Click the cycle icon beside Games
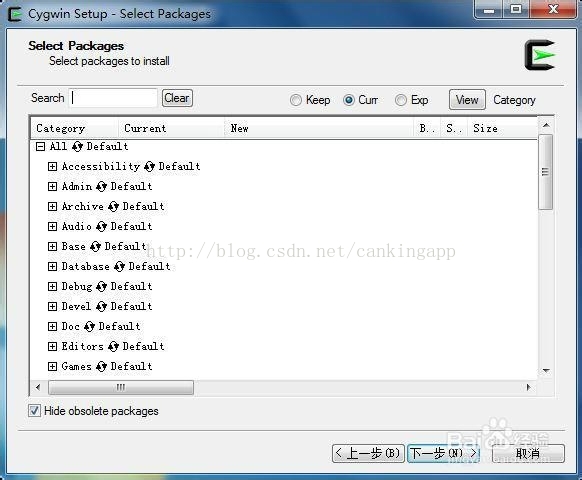Screen dimensions: 582x480 pyautogui.click(x=101, y=367)
